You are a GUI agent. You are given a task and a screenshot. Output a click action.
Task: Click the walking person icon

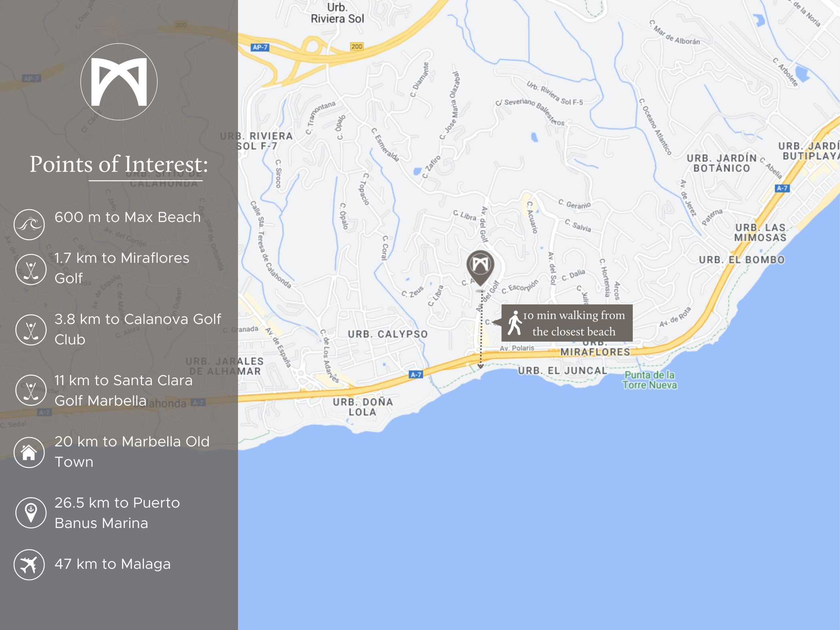click(x=514, y=323)
